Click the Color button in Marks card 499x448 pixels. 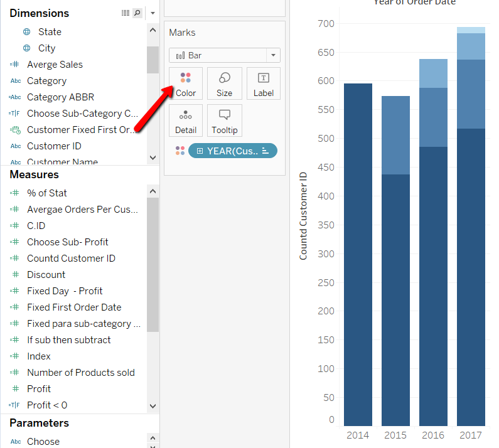186,84
